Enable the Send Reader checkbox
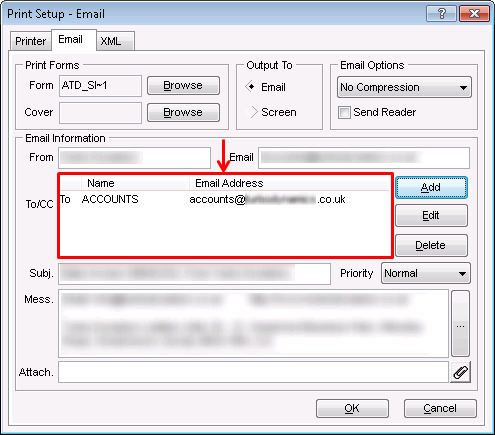The width and height of the screenshot is (495, 435). coord(344,112)
